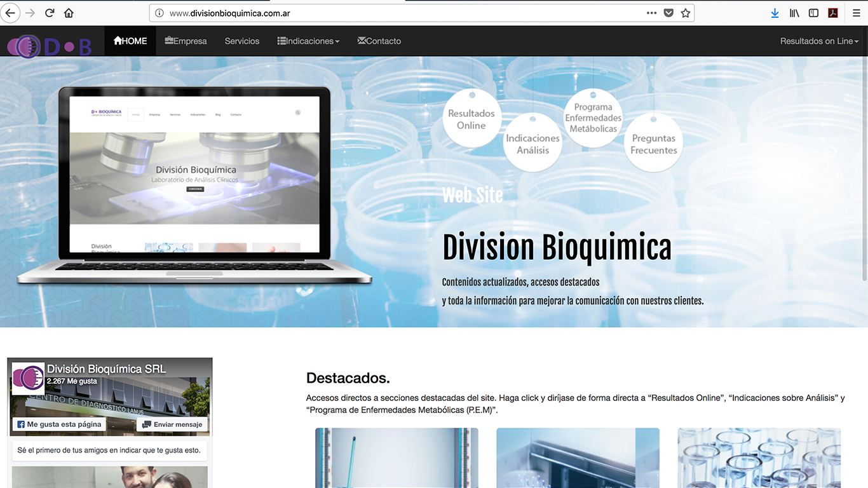Open the first Destacados thermometer thumbnail
Viewport: 868px width, 488px height.
coord(397,457)
